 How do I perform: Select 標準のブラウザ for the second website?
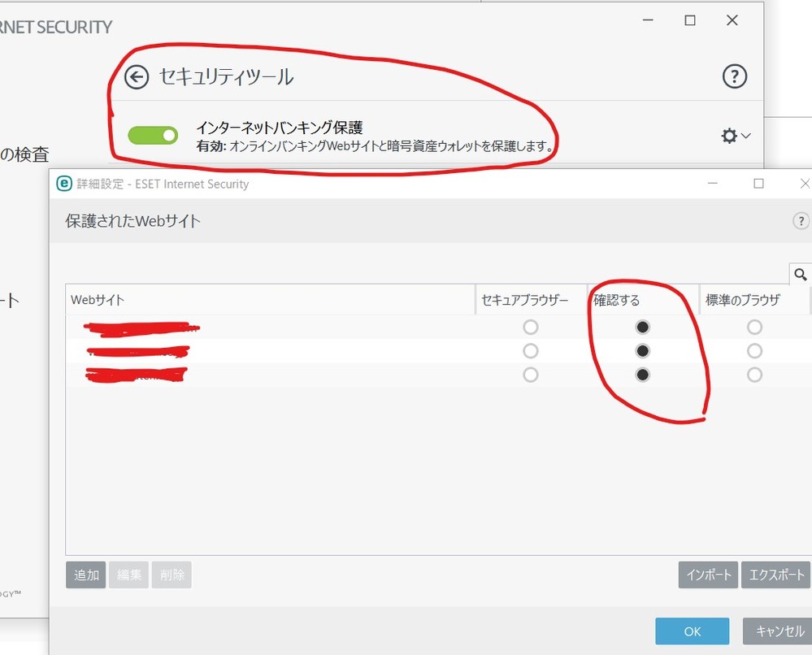(754, 351)
